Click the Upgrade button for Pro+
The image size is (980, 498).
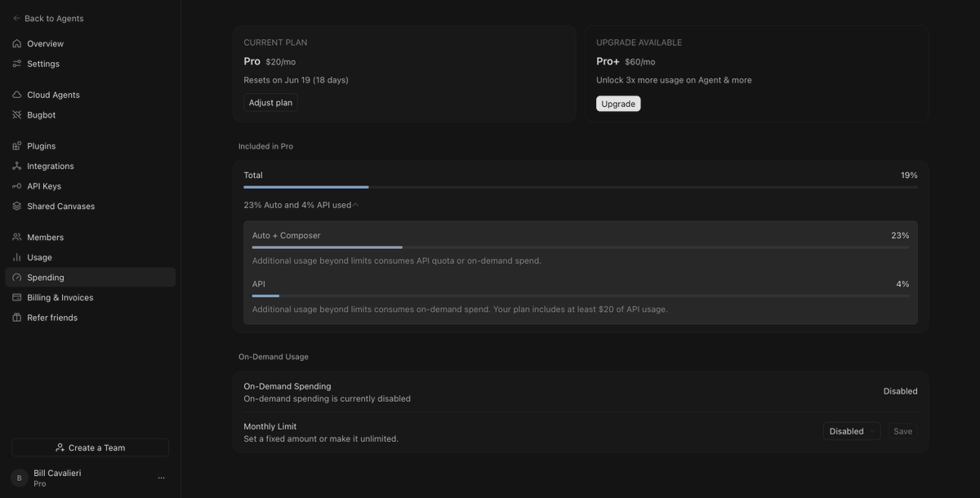pos(618,104)
